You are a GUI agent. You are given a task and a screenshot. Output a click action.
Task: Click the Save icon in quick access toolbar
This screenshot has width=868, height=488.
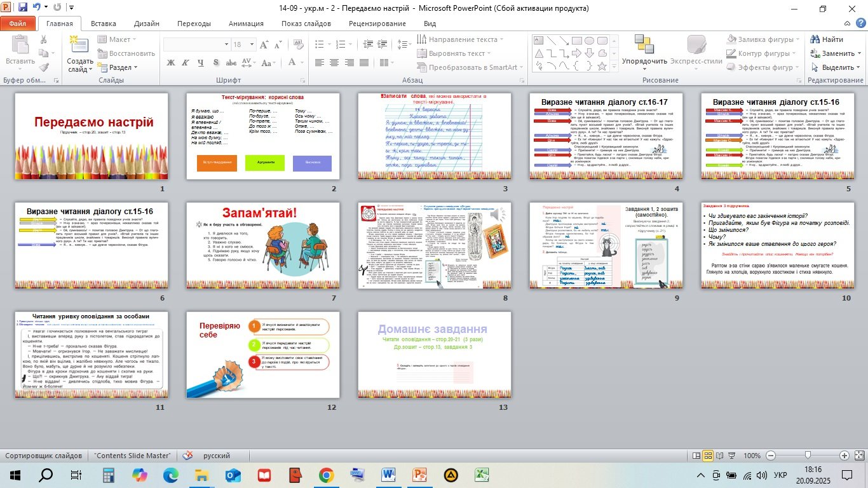23,8
